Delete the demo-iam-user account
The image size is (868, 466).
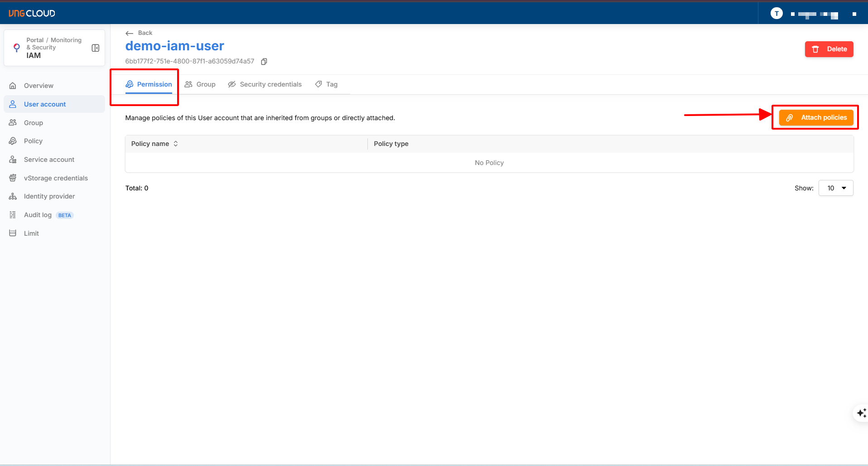(829, 49)
